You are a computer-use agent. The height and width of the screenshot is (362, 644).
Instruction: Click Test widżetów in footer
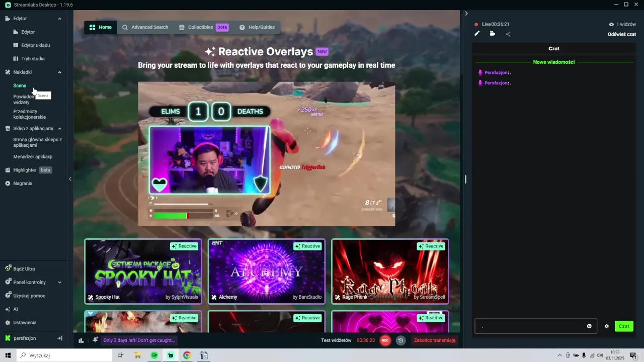[x=336, y=340]
